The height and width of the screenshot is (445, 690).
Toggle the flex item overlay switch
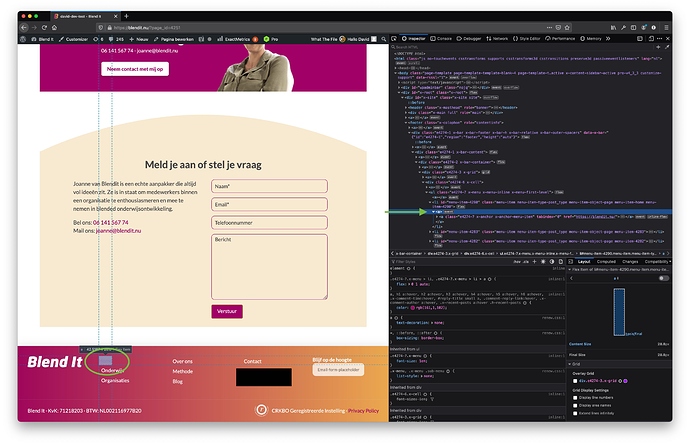[x=664, y=278]
